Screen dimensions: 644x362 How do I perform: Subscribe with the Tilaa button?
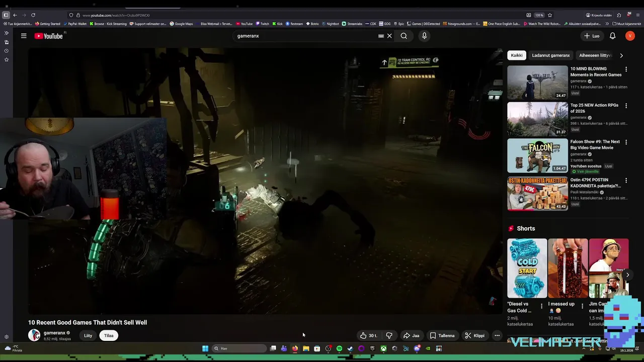pos(109,335)
